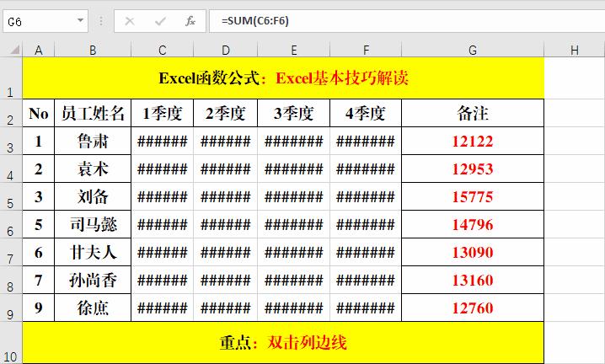The image size is (605, 364).
Task: Click the 4季度 ####### cell in 徐庶 row
Action: (366, 308)
